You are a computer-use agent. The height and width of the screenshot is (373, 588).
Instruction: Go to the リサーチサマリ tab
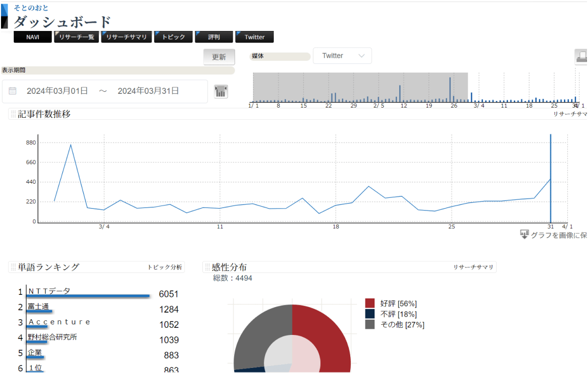126,37
